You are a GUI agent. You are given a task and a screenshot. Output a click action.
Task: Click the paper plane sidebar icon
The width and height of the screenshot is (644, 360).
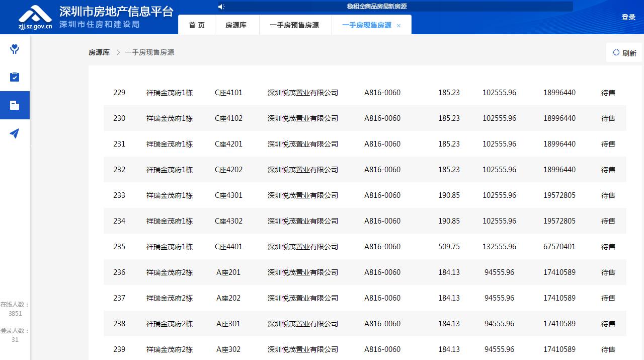(x=15, y=133)
